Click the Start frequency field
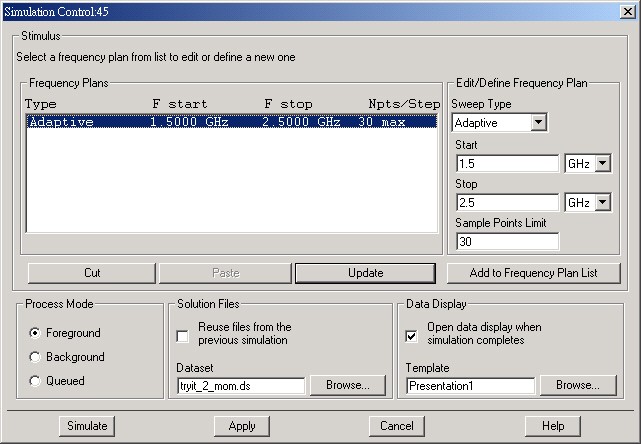 click(507, 164)
